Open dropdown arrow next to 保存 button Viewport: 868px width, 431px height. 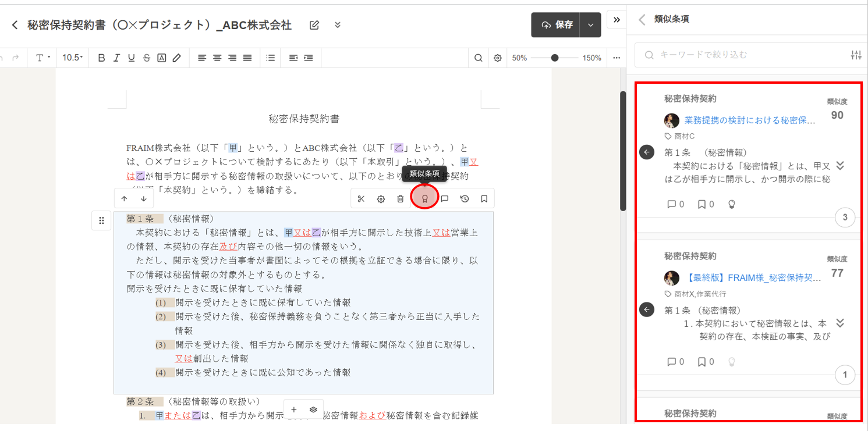click(591, 25)
